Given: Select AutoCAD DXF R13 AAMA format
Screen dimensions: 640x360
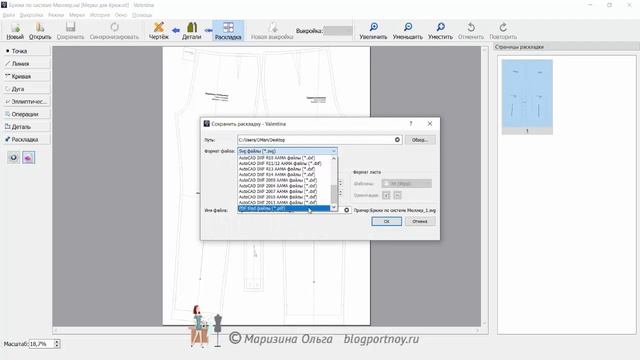Looking at the screenshot, I should (x=284, y=169).
